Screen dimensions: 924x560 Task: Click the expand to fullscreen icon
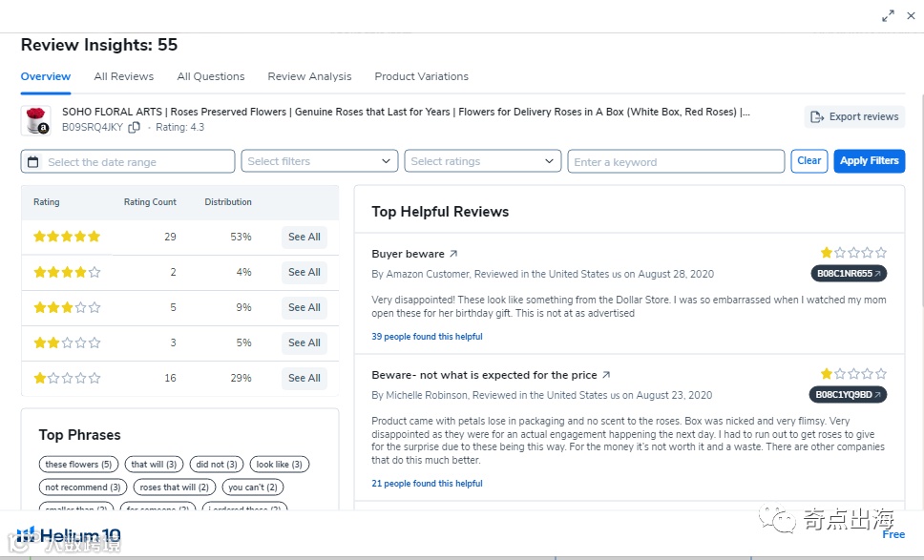(888, 16)
